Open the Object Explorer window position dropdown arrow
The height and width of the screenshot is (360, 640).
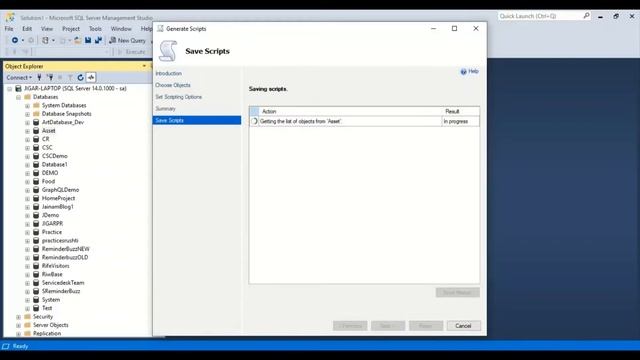pyautogui.click(x=144, y=66)
